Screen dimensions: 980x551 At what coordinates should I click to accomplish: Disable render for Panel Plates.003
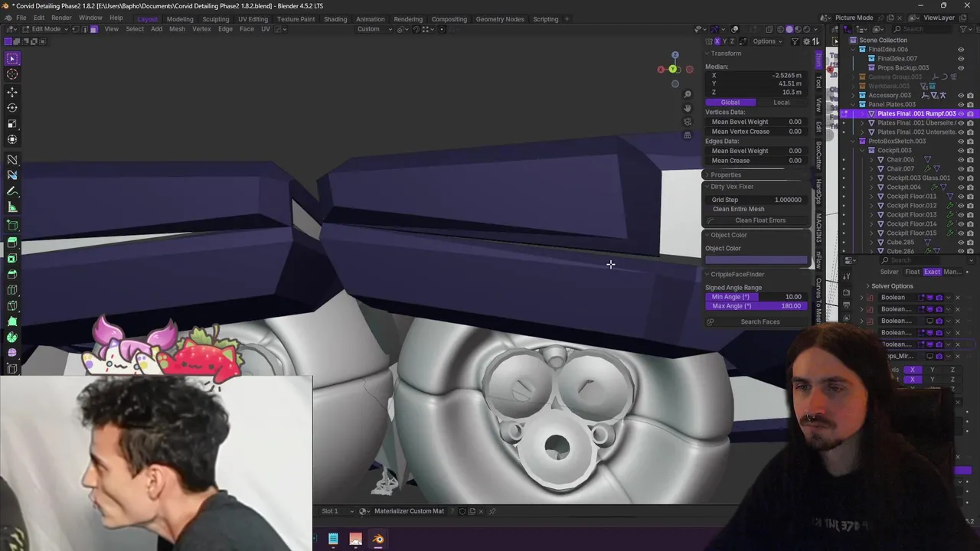(x=970, y=104)
